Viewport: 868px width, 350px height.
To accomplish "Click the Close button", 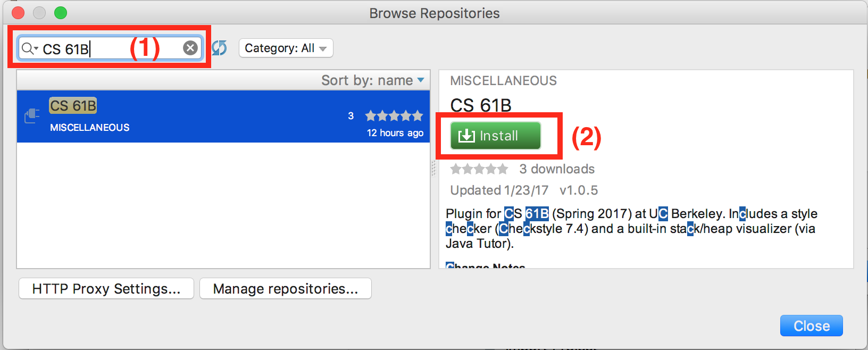I will [811, 326].
